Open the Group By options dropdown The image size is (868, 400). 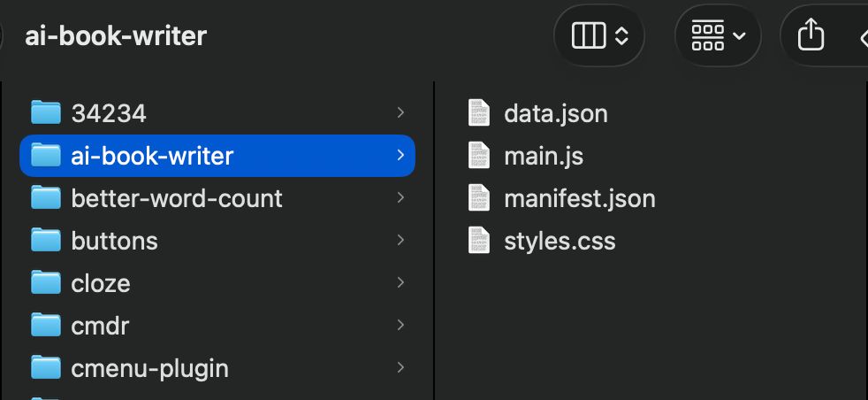(x=718, y=36)
